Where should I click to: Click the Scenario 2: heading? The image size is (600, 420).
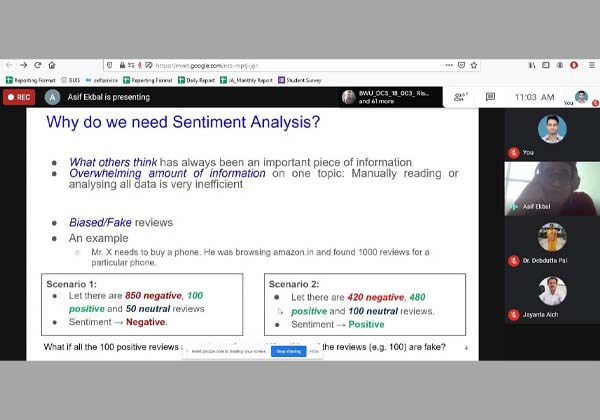294,284
